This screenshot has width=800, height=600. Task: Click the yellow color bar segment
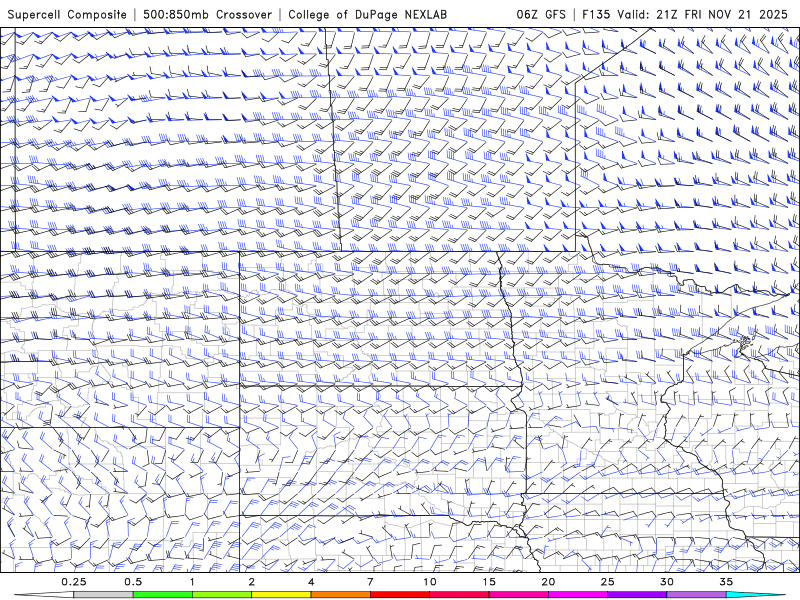tap(281, 595)
